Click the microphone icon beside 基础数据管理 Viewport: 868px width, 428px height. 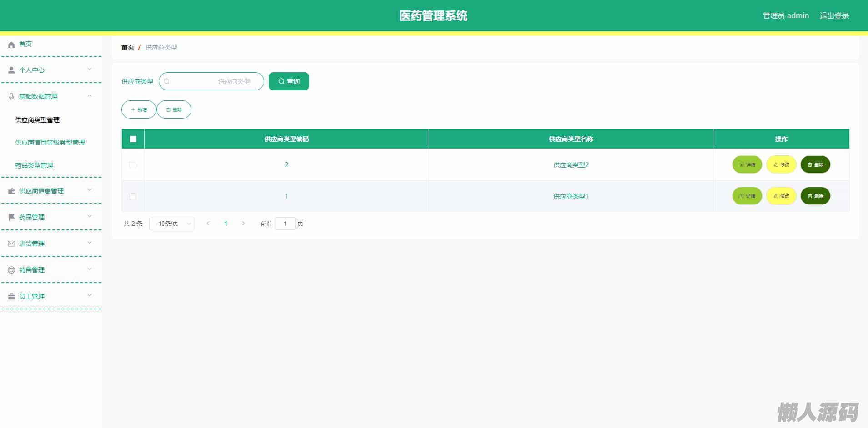(x=11, y=96)
